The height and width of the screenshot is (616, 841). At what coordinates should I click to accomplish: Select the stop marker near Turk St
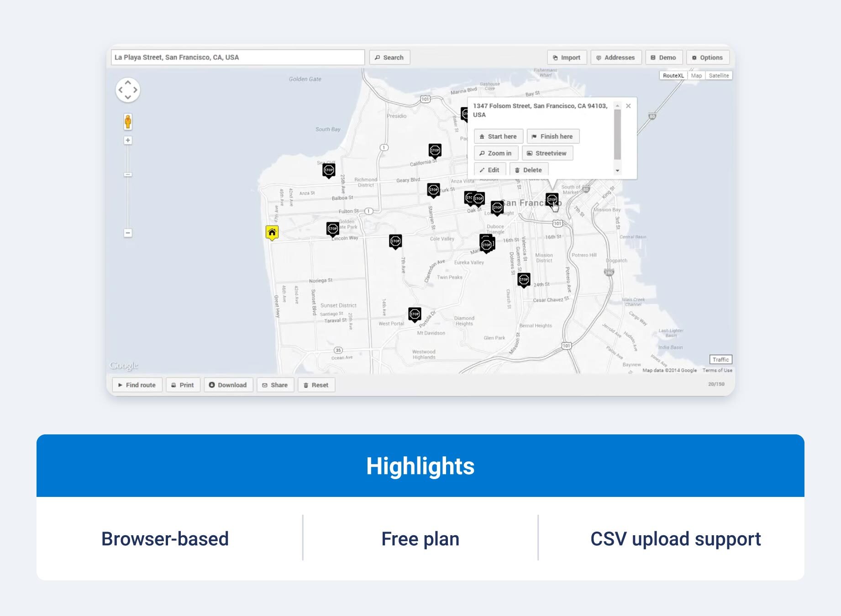[433, 190]
